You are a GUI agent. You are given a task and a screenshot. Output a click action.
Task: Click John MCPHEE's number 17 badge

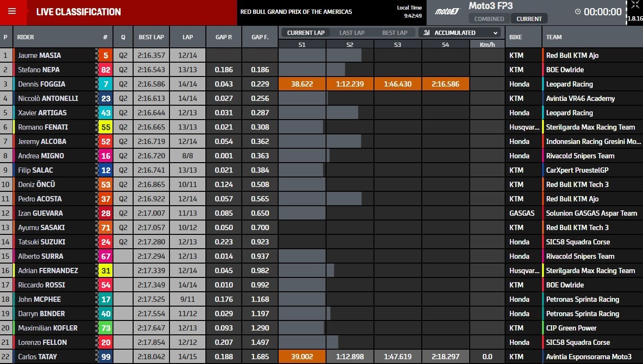[105, 299]
